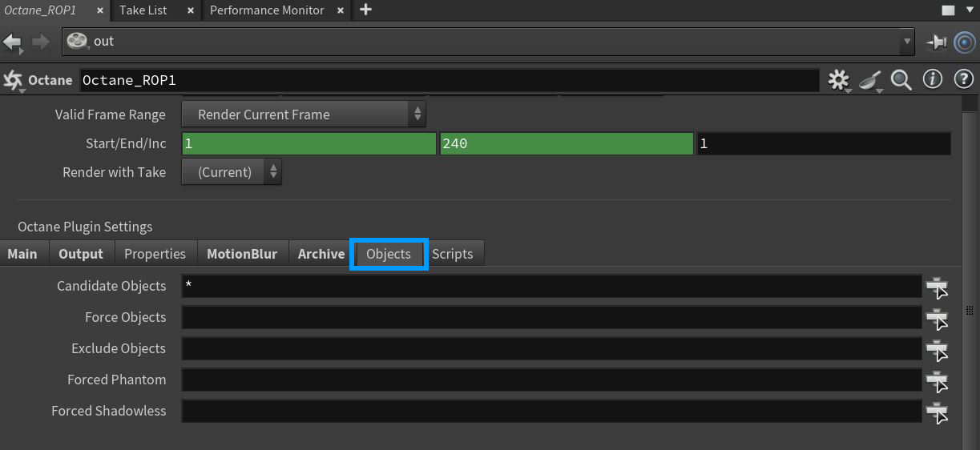Screen dimensions: 980x450
Task: Close the Octane_ROP1 pane tab
Action: click(x=99, y=11)
